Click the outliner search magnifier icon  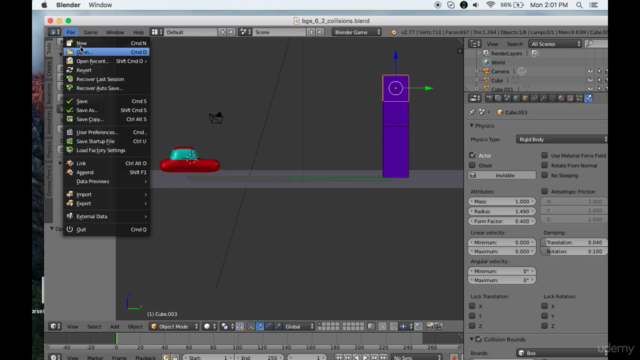tap(590, 44)
